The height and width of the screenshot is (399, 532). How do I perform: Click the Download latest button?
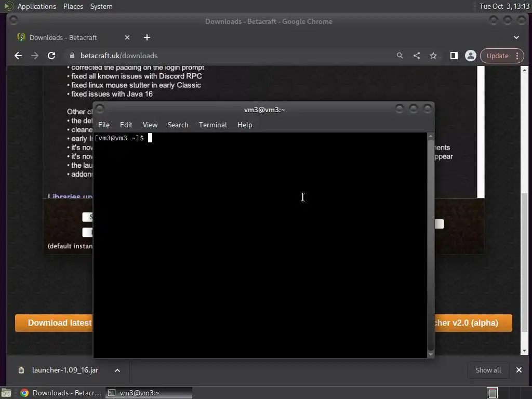[x=54, y=323]
